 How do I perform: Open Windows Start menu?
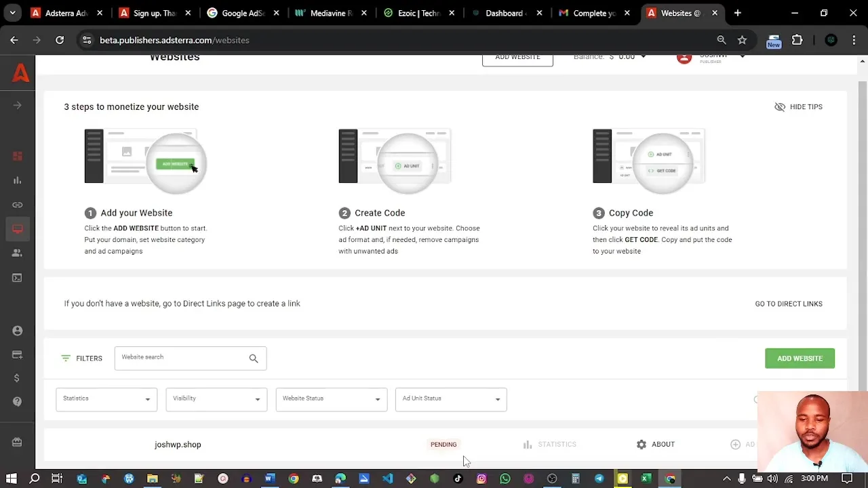click(x=11, y=479)
